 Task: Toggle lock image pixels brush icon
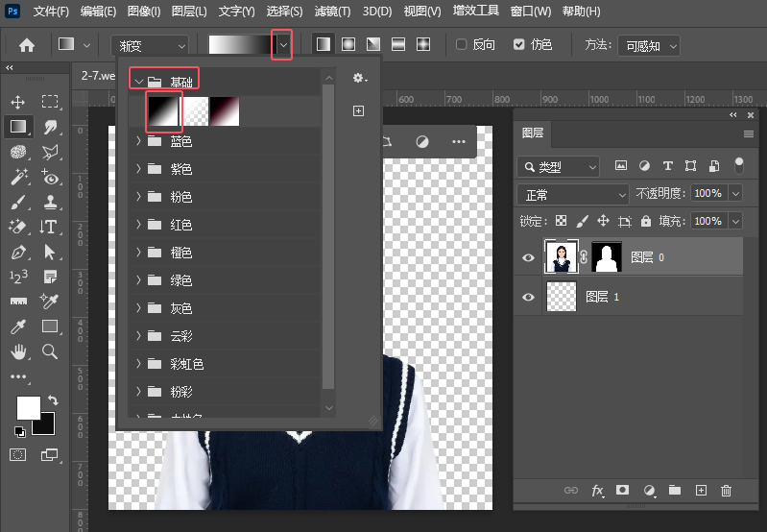pyautogui.click(x=582, y=221)
